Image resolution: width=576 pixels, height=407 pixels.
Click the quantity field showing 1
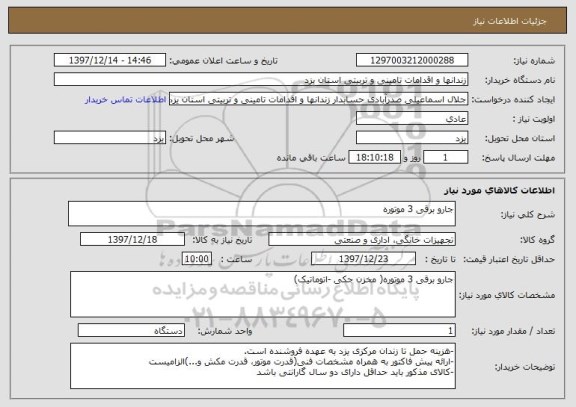pyautogui.click(x=399, y=331)
